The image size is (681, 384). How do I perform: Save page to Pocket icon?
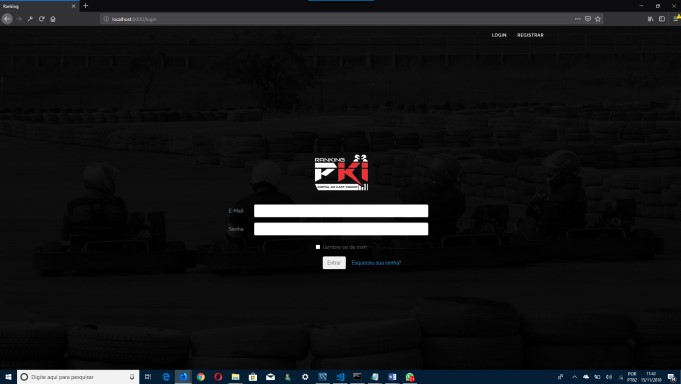[x=588, y=19]
